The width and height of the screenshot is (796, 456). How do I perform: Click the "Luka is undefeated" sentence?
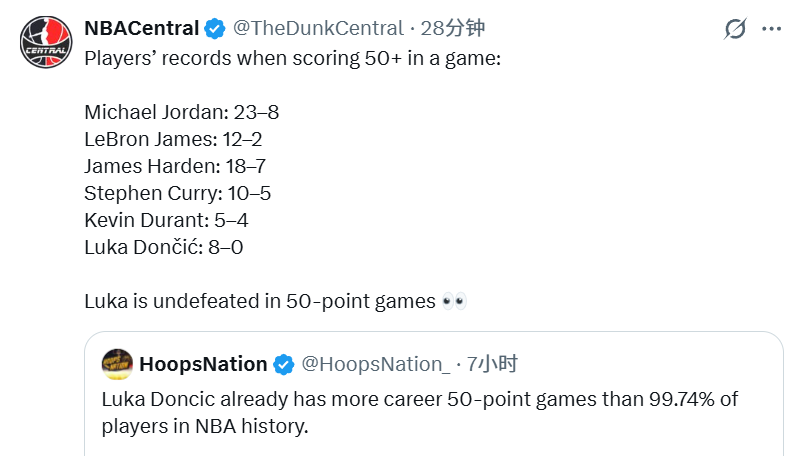pyautogui.click(x=260, y=300)
